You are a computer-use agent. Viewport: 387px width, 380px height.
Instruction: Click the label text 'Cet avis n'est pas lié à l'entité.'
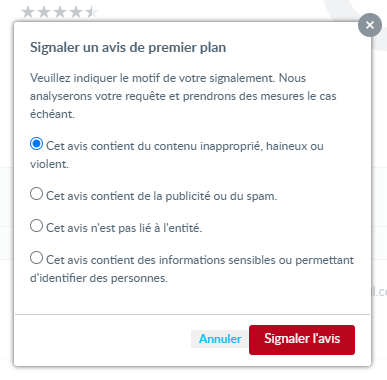pyautogui.click(x=124, y=228)
